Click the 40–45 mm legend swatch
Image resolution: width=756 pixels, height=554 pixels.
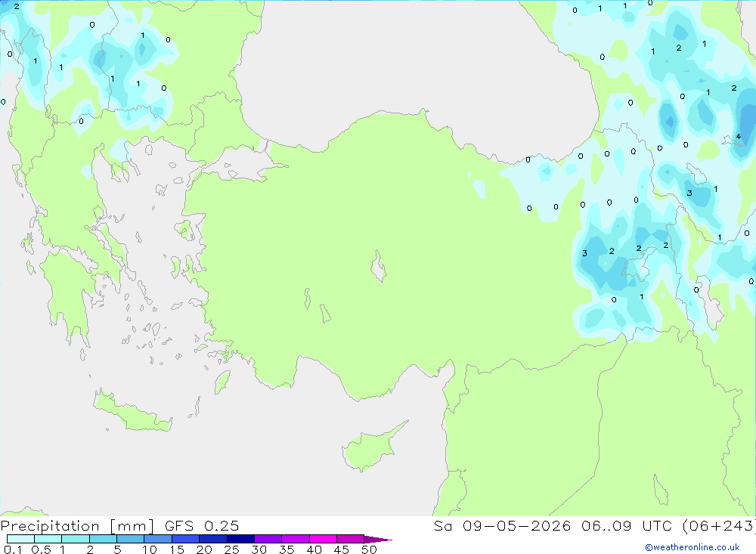pos(323,539)
